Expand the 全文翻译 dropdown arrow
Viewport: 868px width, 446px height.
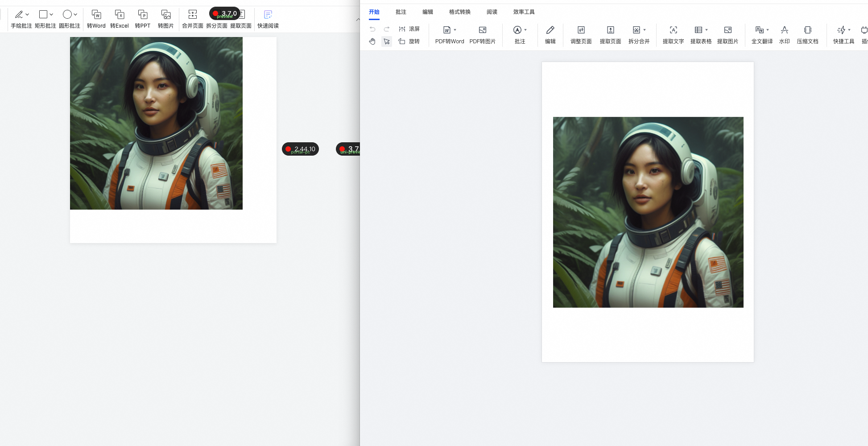click(x=768, y=30)
